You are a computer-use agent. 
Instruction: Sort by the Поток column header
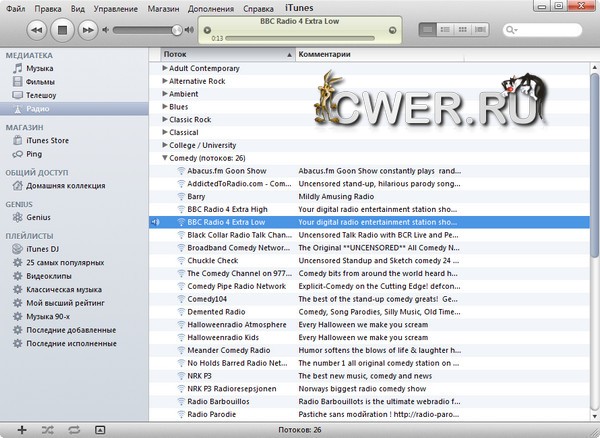tap(228, 54)
